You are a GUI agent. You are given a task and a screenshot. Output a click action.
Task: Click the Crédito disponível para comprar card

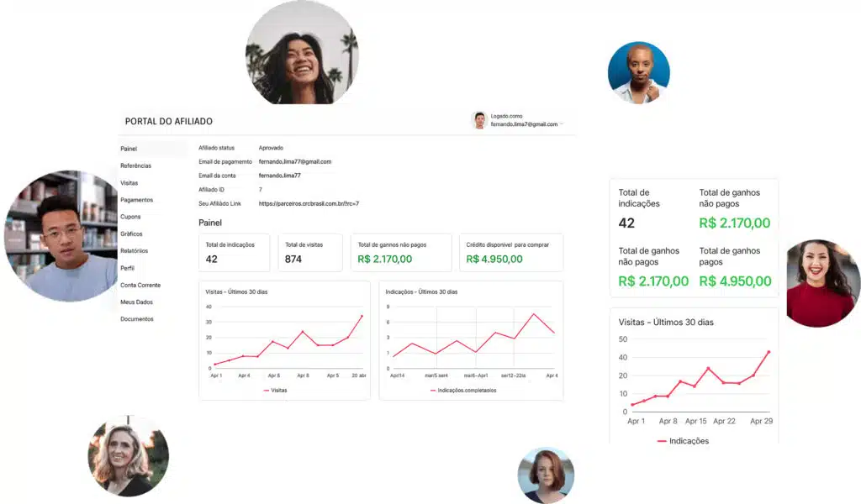point(510,252)
